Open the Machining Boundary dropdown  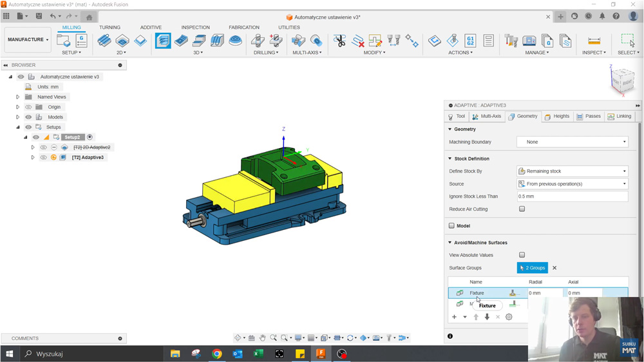tap(572, 142)
